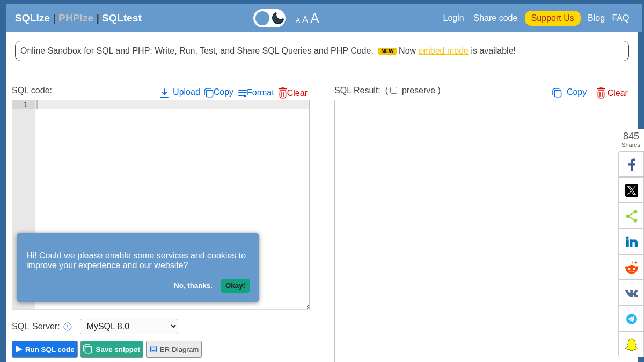This screenshot has height=362, width=644.
Task: Select the largest font size A
Action: coord(314,18)
